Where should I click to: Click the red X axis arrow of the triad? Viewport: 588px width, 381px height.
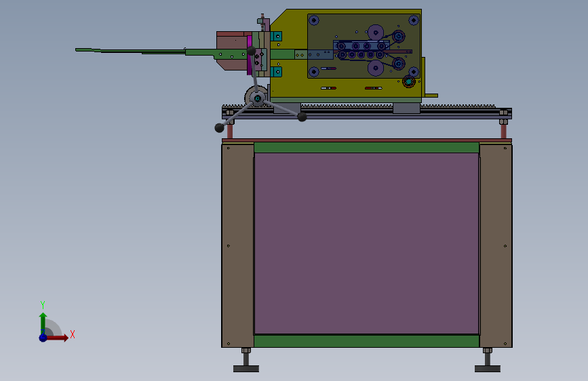[x=57, y=338]
